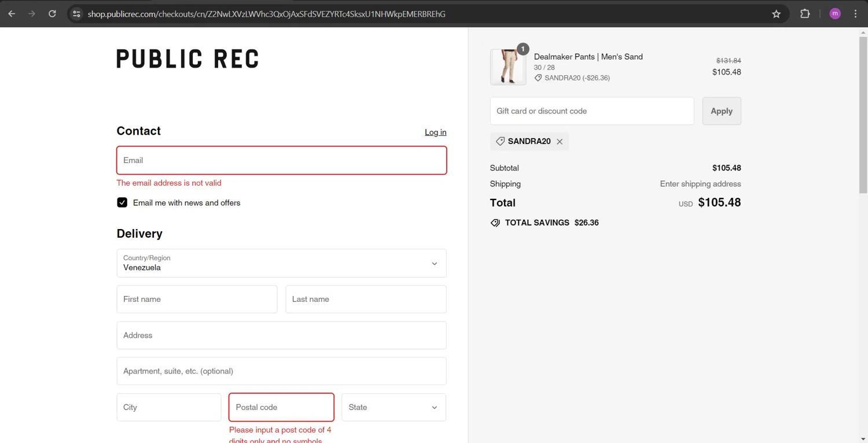Focus the Last name field

pyautogui.click(x=366, y=299)
